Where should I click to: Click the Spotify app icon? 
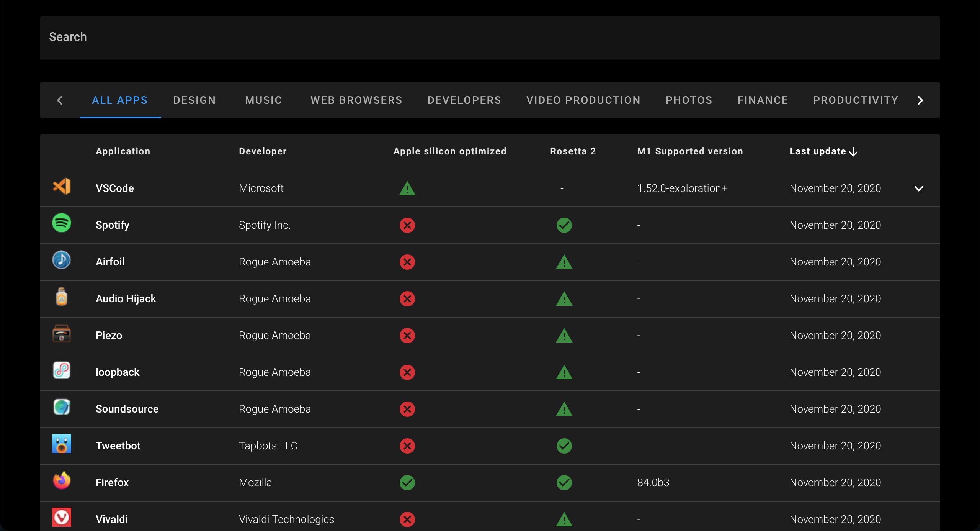click(x=62, y=223)
